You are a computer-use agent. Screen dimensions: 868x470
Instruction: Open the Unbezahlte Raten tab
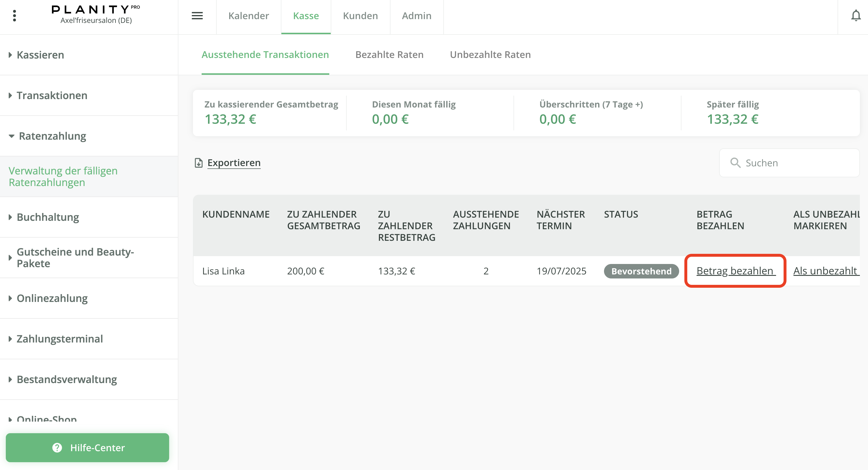point(490,54)
